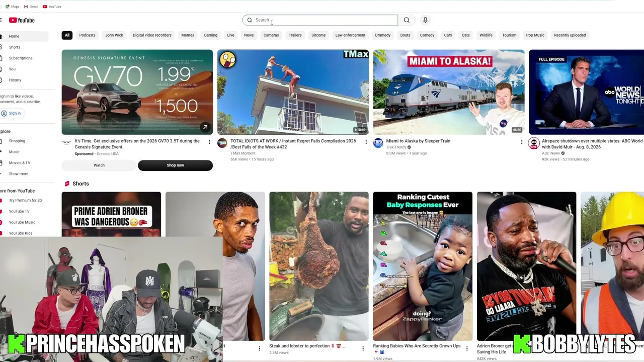Screen dimensions: 644x362
Task: Open the Steak and lobster short thumbnail
Action: pos(319,266)
